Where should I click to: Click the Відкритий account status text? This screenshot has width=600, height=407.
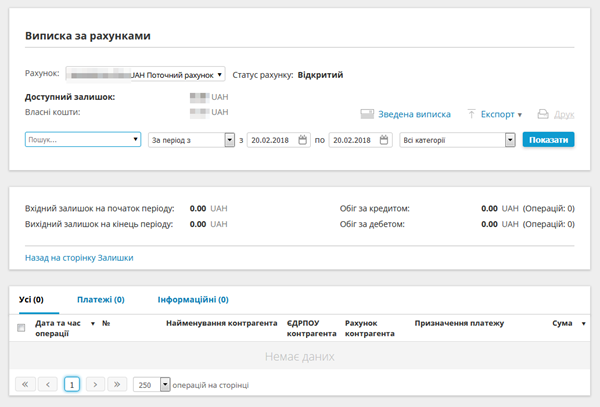[320, 75]
